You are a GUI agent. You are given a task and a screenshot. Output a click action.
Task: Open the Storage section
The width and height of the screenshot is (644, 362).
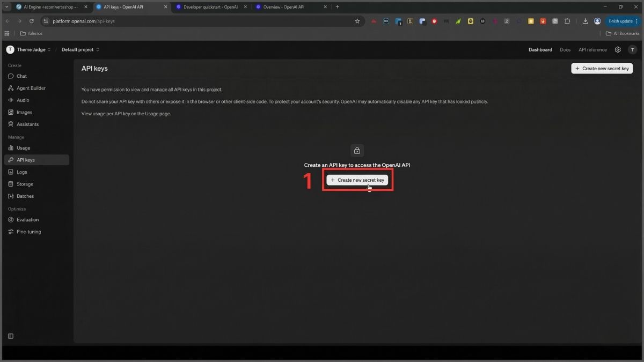coord(25,184)
